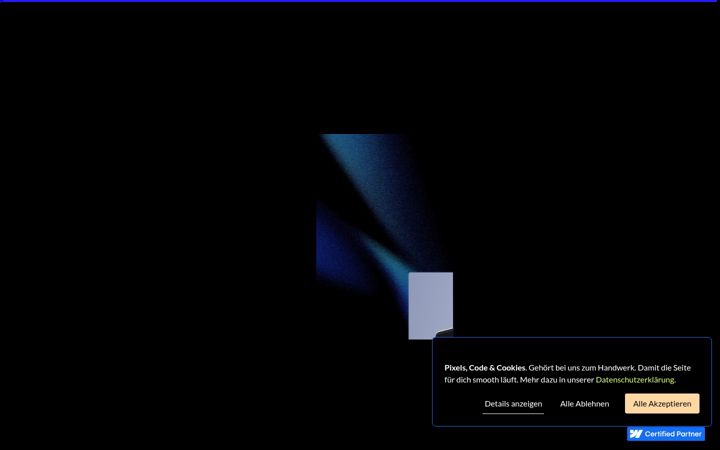This screenshot has width=720, height=450.
Task: Open Details anzeigen cookie settings
Action: coord(513,404)
